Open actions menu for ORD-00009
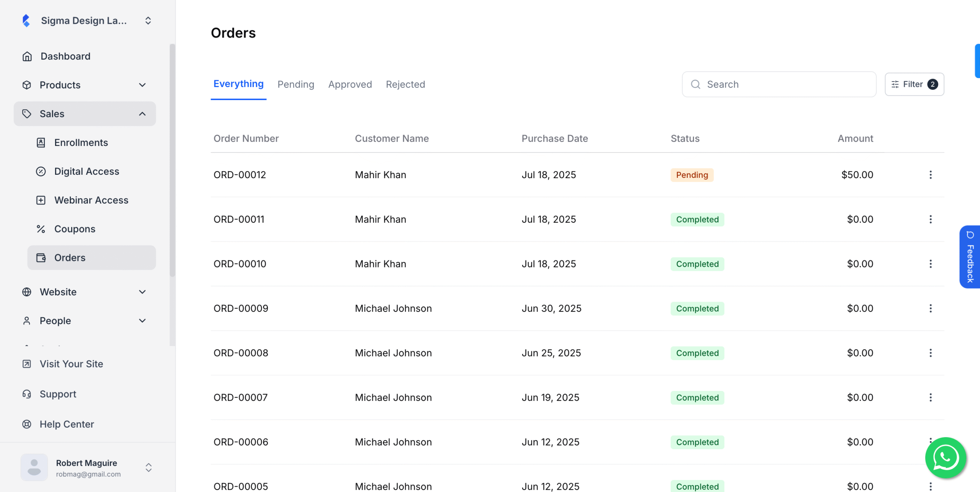The width and height of the screenshot is (980, 492). pos(931,308)
